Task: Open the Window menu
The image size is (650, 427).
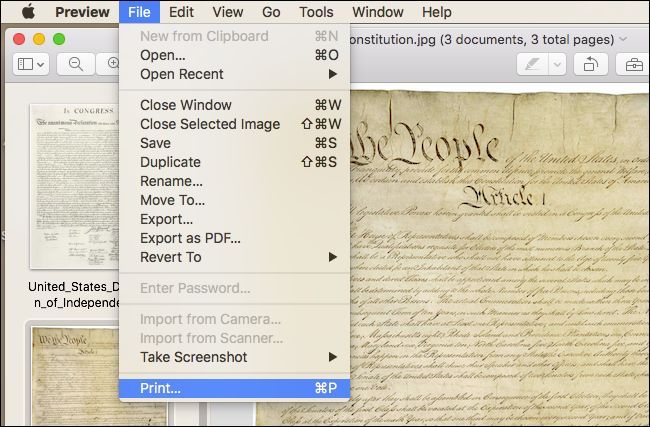Action: (x=378, y=12)
